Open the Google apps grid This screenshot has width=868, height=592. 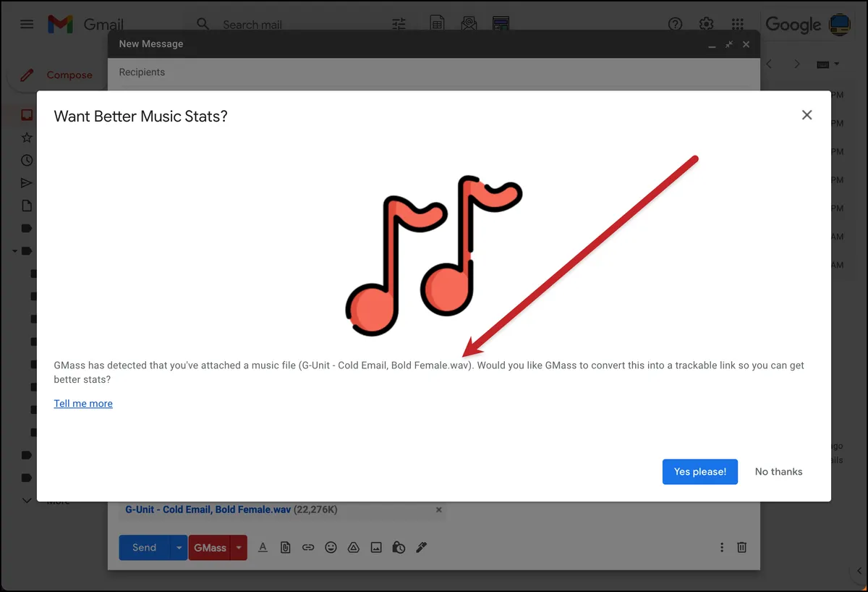(x=738, y=24)
